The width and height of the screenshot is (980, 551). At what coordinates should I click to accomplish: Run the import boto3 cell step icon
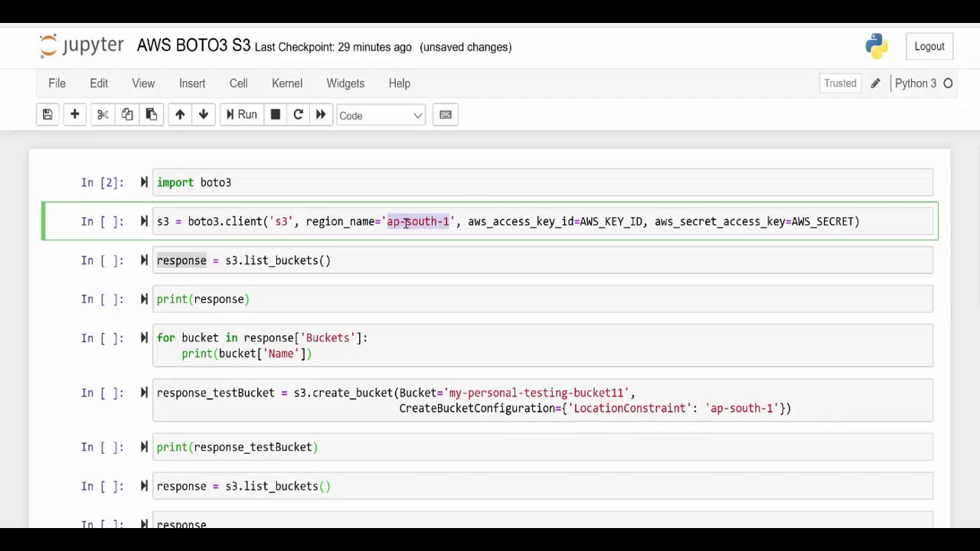(x=144, y=182)
